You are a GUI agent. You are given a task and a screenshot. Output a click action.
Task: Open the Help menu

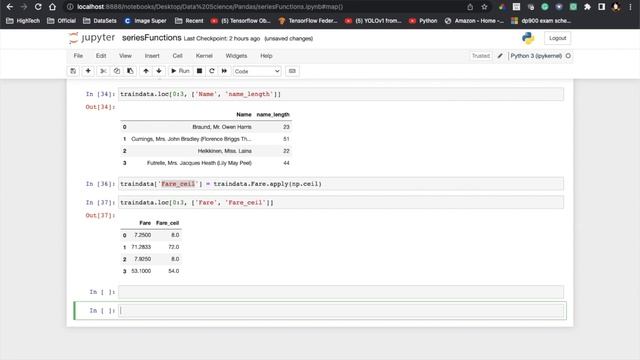[266, 56]
